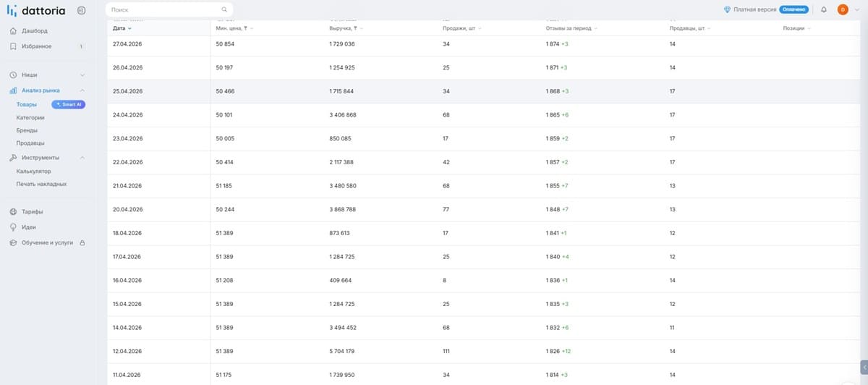Image resolution: width=868 pixels, height=385 pixels.
Task: Open Тарифы page link
Action: (x=33, y=212)
